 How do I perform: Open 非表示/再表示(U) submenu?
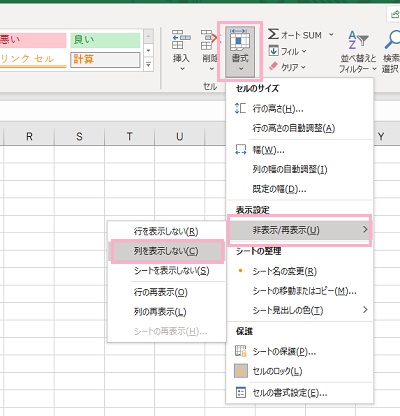click(x=299, y=230)
